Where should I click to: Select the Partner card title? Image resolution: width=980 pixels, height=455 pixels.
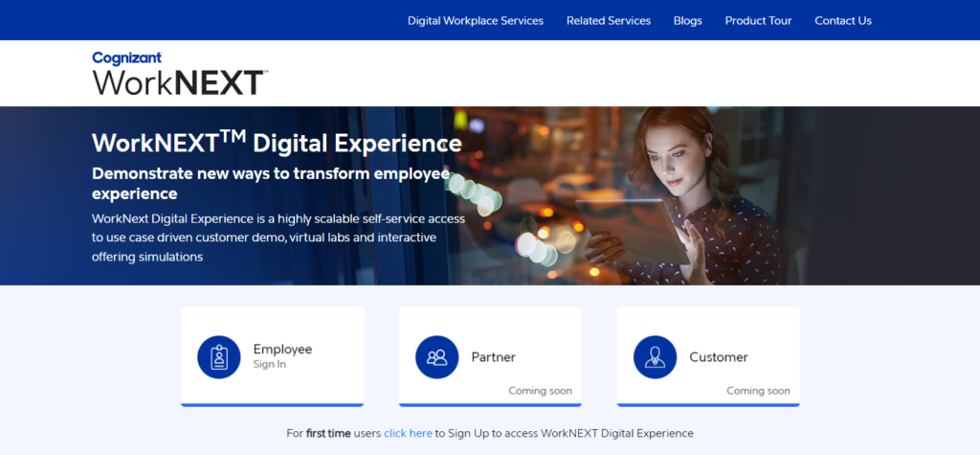tap(493, 357)
